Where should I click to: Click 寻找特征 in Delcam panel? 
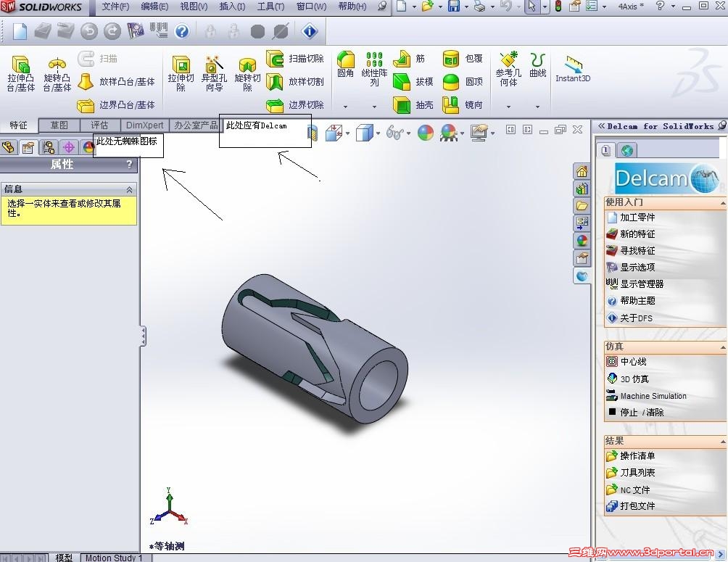coord(632,251)
